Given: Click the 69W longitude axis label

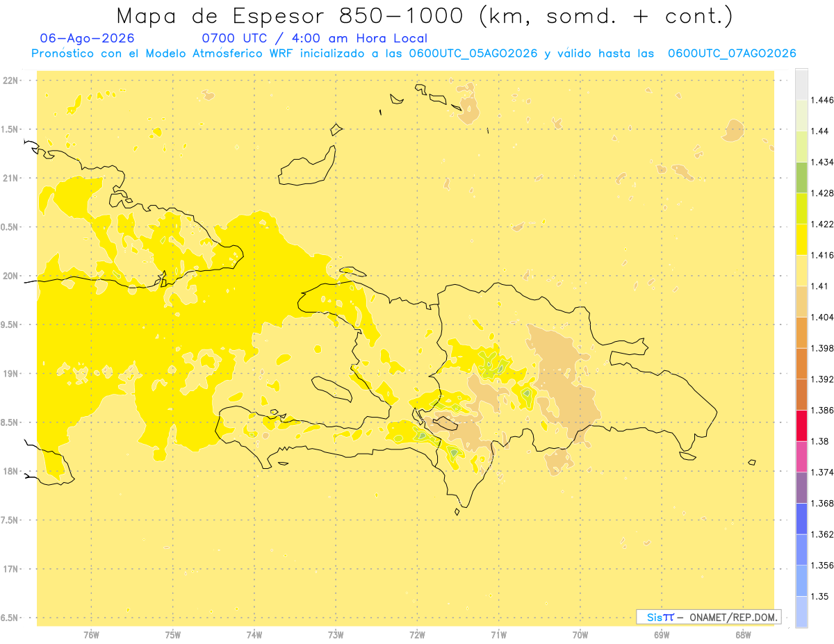Looking at the screenshot, I should pos(662,635).
